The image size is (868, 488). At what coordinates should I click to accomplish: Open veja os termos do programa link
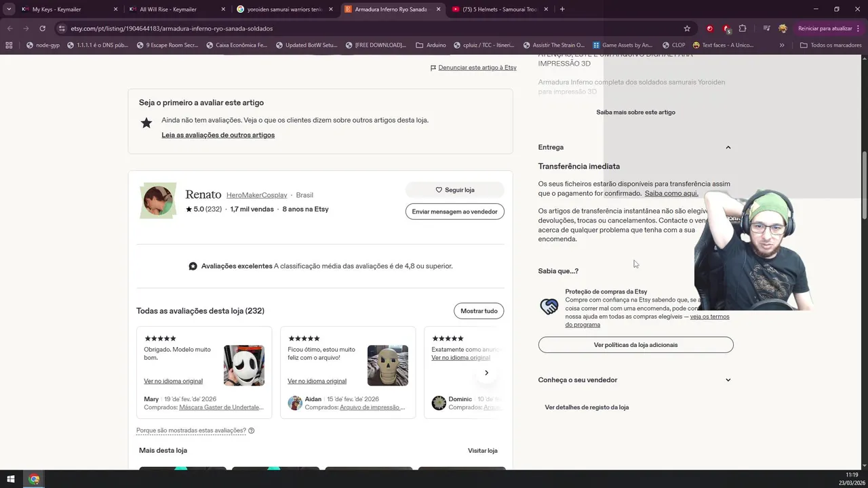pos(647,321)
